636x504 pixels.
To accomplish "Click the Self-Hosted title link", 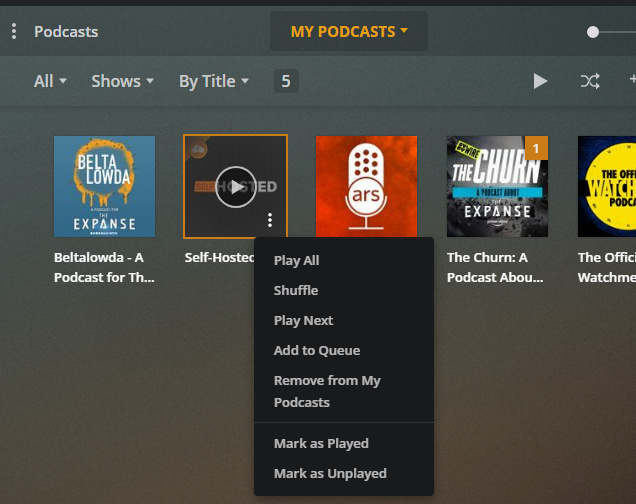I will click(x=219, y=257).
